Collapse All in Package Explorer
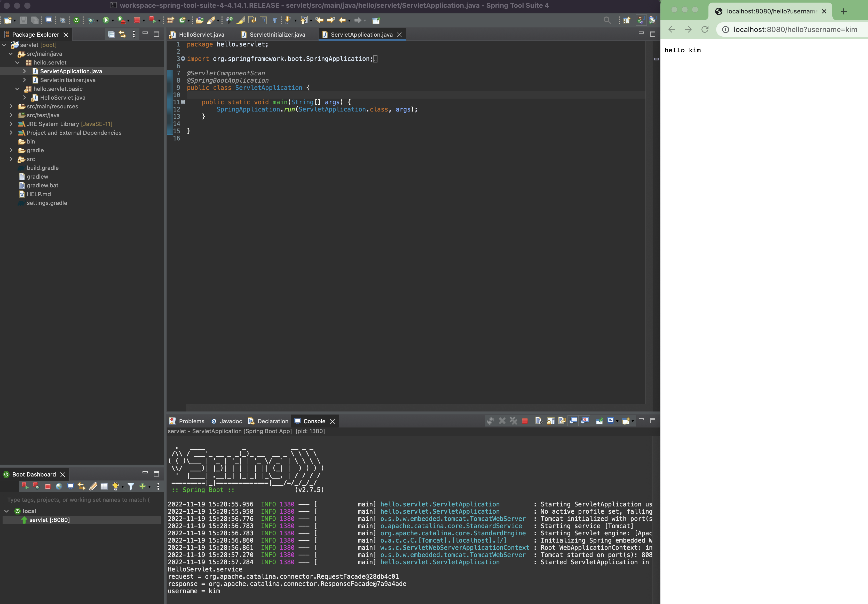This screenshot has height=604, width=868. (x=111, y=34)
